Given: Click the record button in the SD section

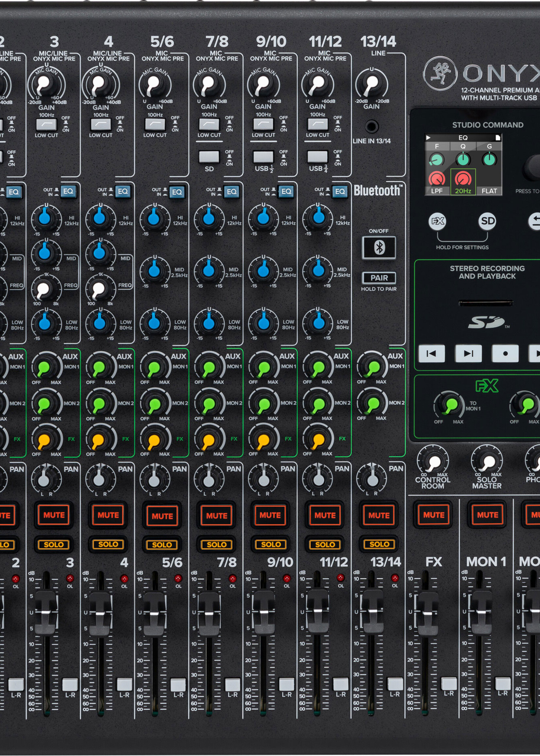Looking at the screenshot, I should [505, 353].
